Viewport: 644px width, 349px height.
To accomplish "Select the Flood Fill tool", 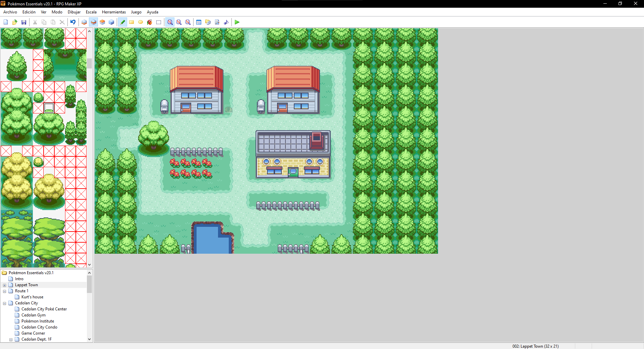I will point(150,22).
